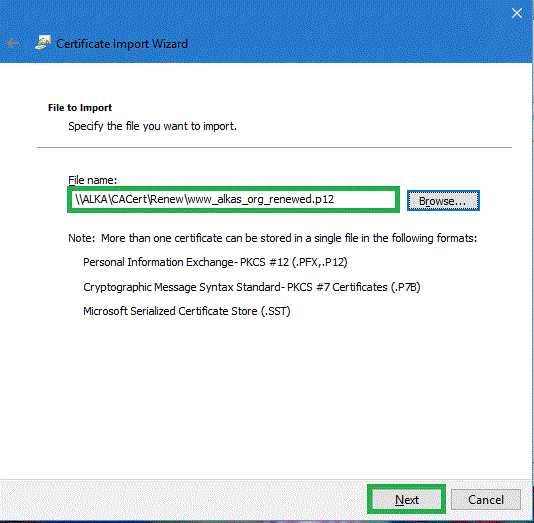Click empty gray footer bar left of Next
This screenshot has height=523, width=534.
(184, 500)
